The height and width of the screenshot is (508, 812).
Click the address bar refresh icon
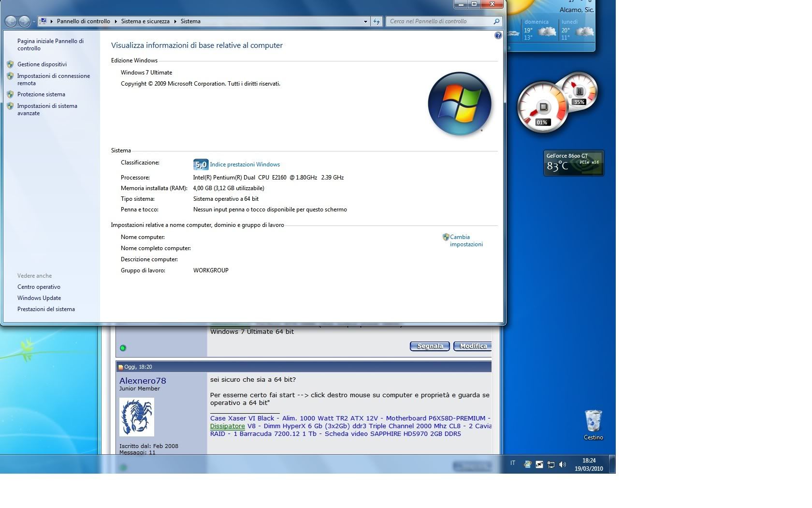pos(377,21)
